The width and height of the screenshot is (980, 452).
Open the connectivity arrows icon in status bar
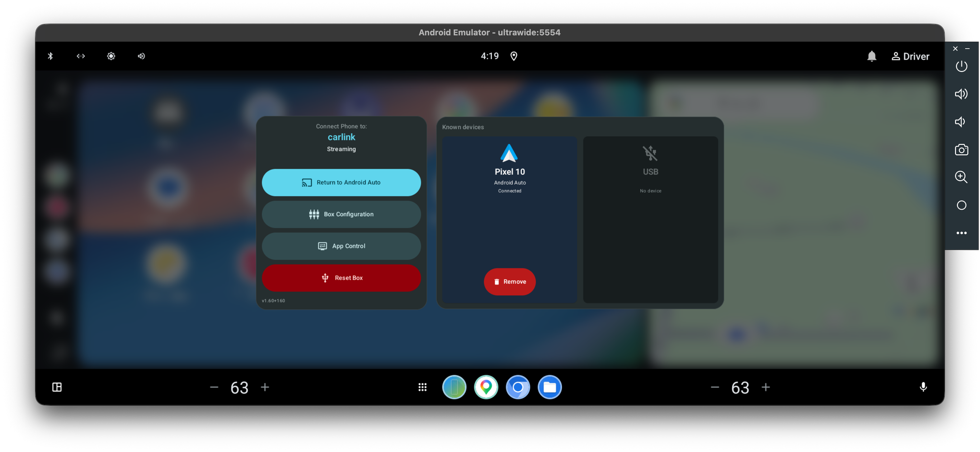(x=81, y=56)
